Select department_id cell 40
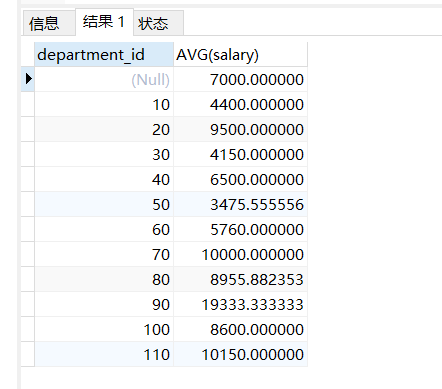This screenshot has height=389, width=442. (x=104, y=179)
